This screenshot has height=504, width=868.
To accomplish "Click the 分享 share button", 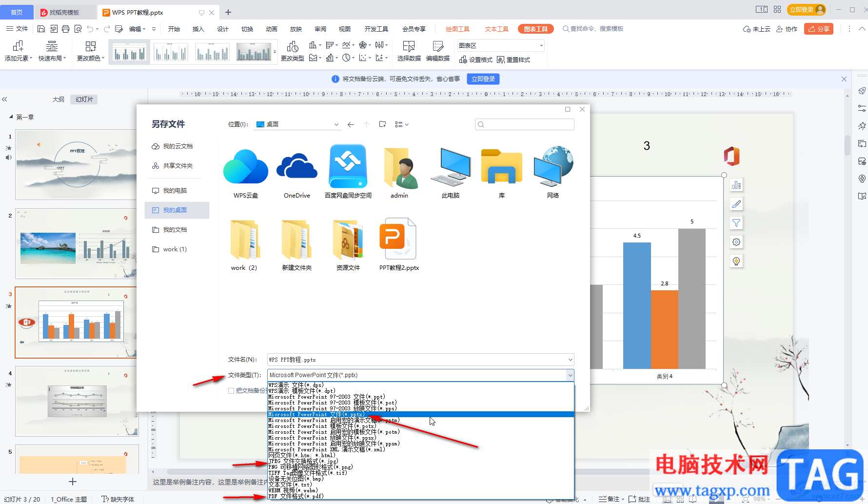I will (819, 29).
